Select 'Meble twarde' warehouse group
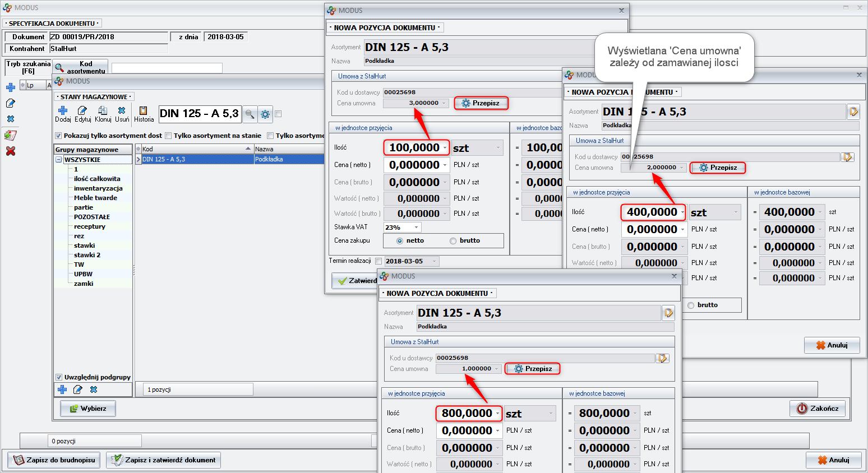This screenshot has width=868, height=473. coord(95,198)
